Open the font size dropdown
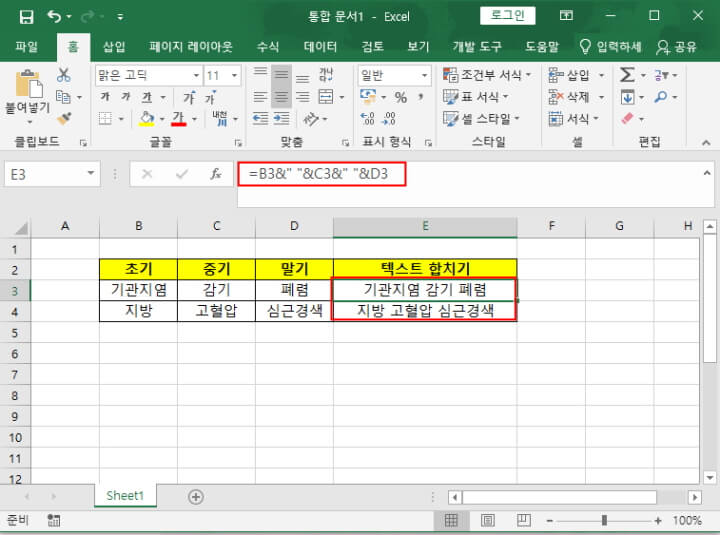The width and height of the screenshot is (720, 535). tap(235, 75)
